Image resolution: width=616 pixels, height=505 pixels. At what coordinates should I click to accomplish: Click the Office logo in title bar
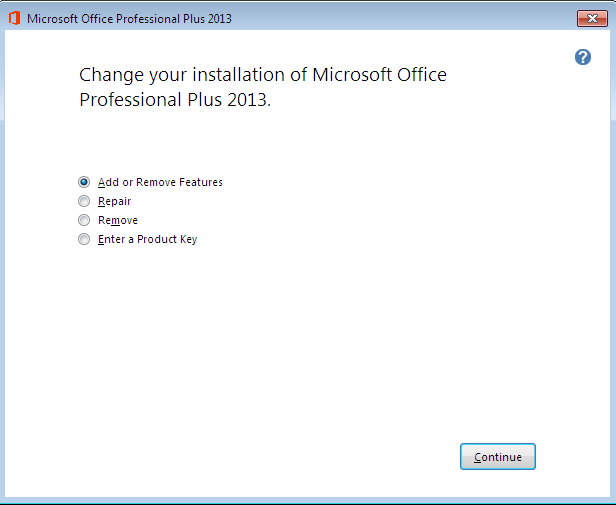coord(14,18)
